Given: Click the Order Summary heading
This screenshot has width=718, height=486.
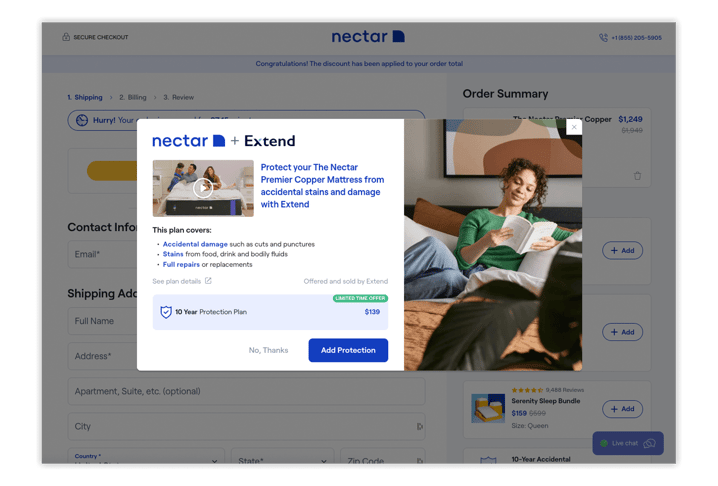Looking at the screenshot, I should click(x=505, y=94).
